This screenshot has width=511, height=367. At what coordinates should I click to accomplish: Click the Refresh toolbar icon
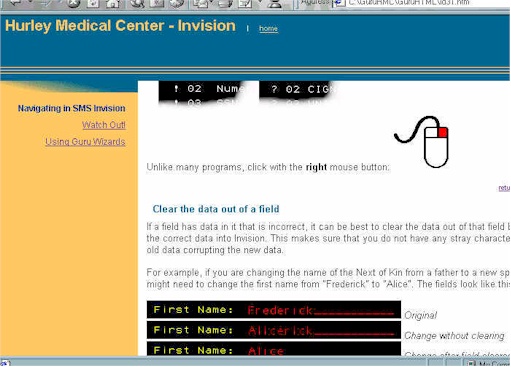tap(93, 3)
